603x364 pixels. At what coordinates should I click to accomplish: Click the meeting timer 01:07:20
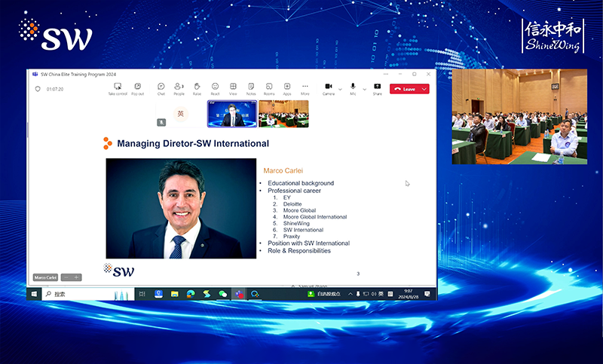coord(55,89)
